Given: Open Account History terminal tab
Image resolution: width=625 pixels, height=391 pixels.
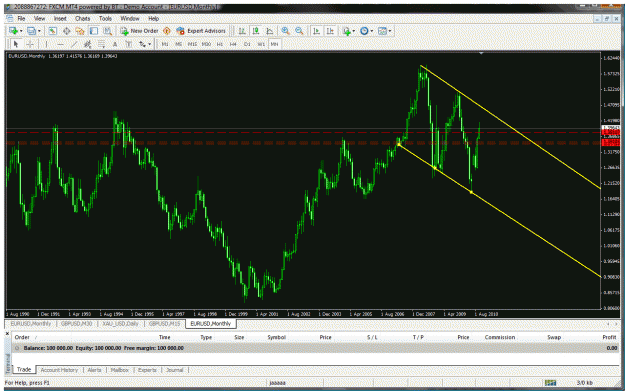Looking at the screenshot, I should 59,370.
